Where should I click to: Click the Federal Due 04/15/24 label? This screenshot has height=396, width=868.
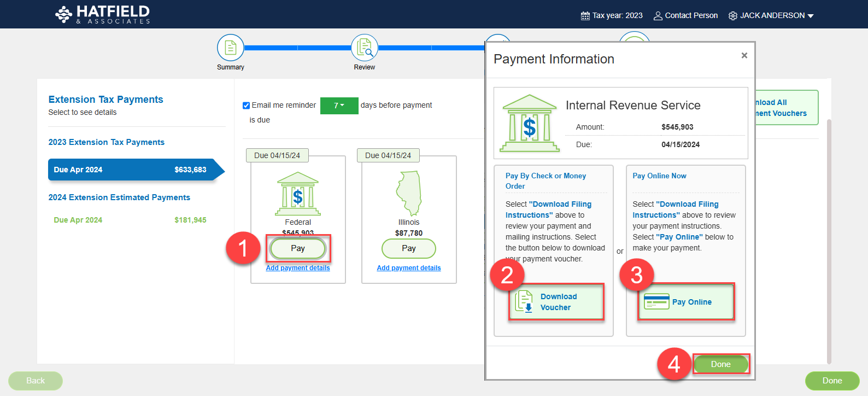tap(277, 155)
